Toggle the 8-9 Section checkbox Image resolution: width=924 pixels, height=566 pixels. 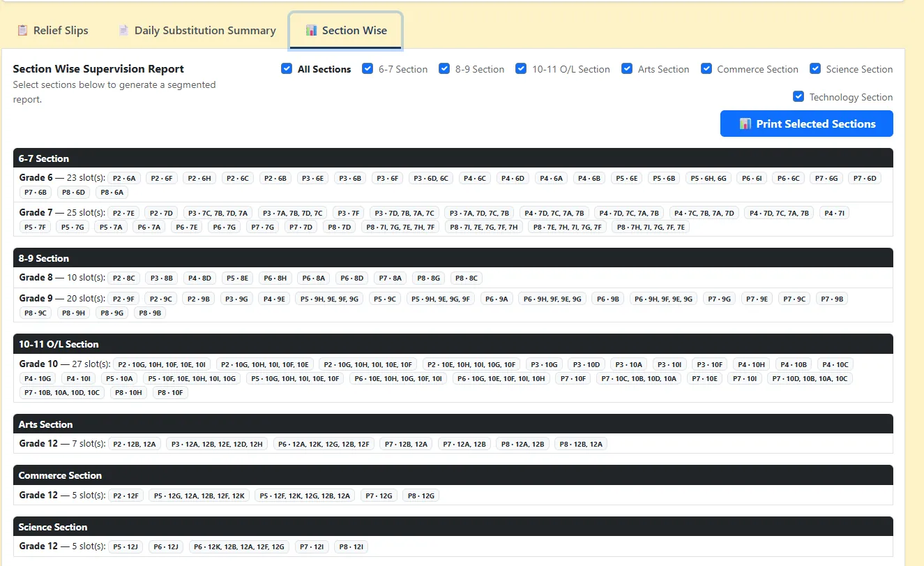[x=444, y=68]
